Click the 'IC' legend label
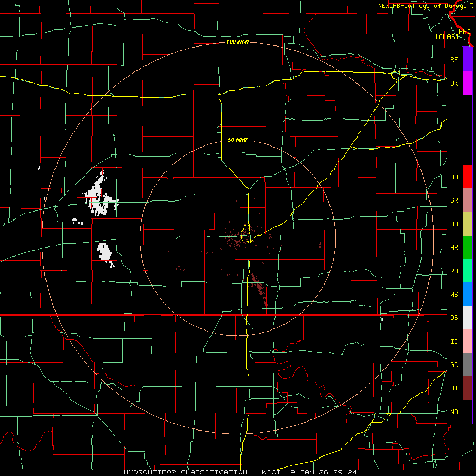The width and height of the screenshot is (476, 476). [454, 342]
